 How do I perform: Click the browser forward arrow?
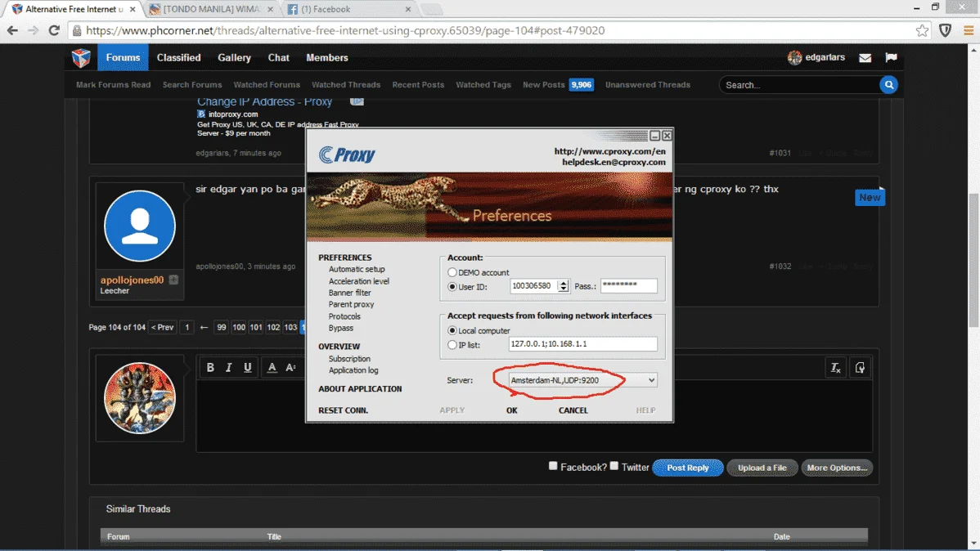33,30
